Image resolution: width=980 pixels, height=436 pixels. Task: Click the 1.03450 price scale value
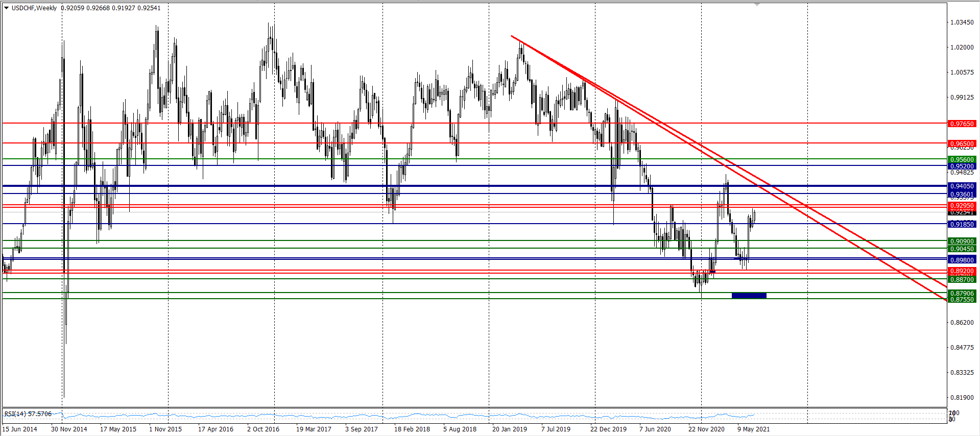962,22
